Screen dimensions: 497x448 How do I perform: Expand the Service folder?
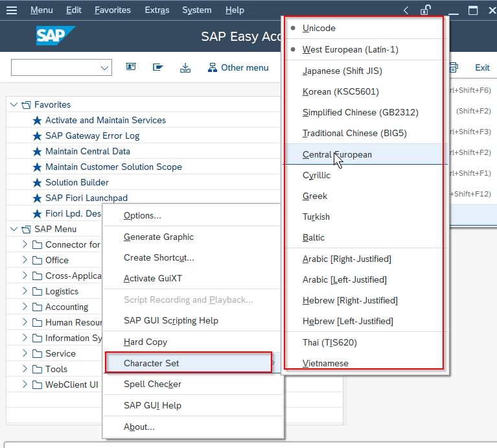25,353
